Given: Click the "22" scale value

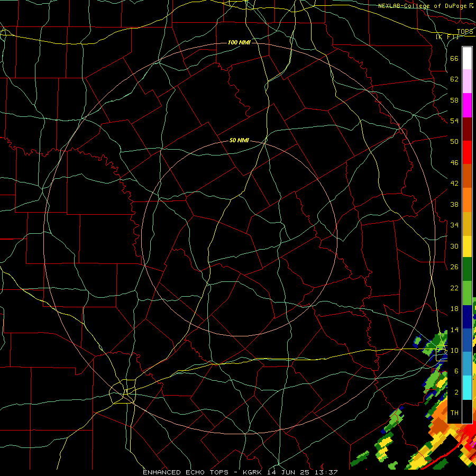Looking at the screenshot, I should pyautogui.click(x=454, y=288).
